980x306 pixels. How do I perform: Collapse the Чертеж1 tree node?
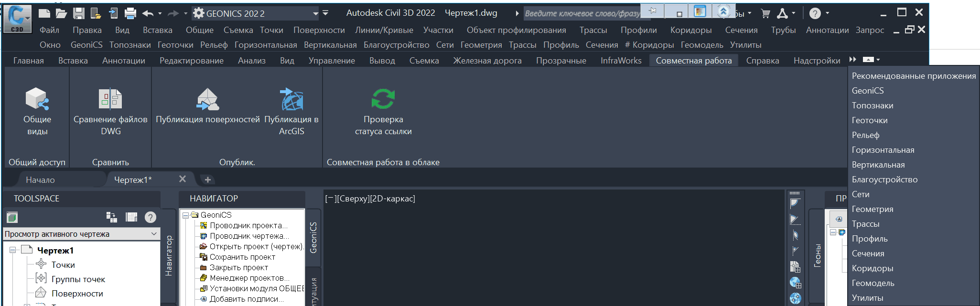[x=13, y=250]
